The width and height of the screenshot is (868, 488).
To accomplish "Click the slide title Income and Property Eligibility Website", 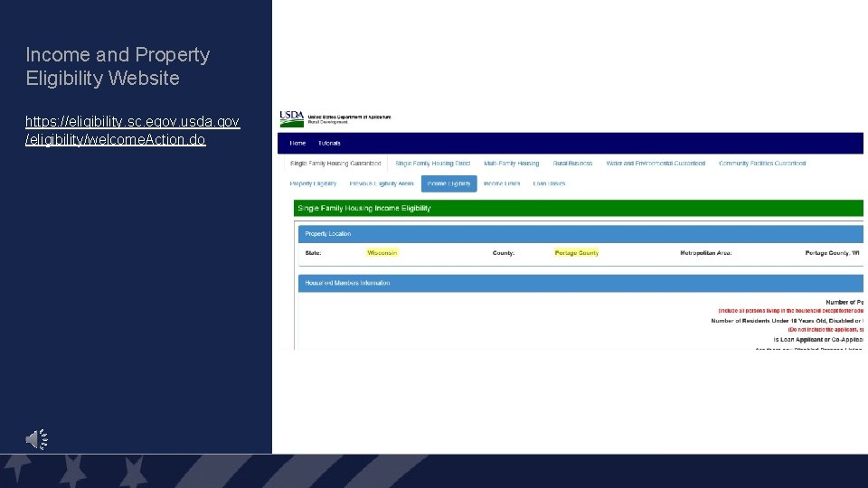I will pyautogui.click(x=118, y=66).
